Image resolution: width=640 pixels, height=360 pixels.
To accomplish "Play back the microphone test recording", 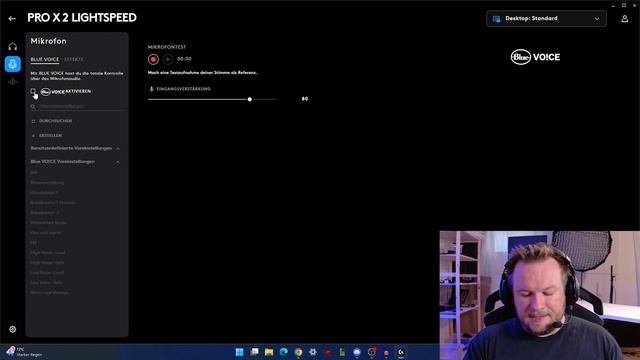I will (x=168, y=59).
